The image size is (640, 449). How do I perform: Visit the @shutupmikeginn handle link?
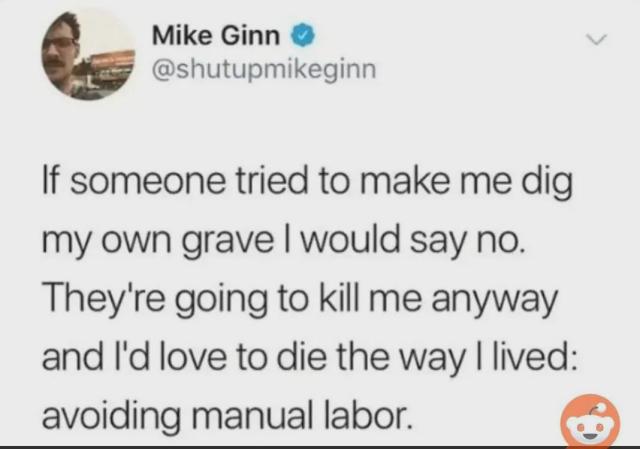click(x=264, y=70)
